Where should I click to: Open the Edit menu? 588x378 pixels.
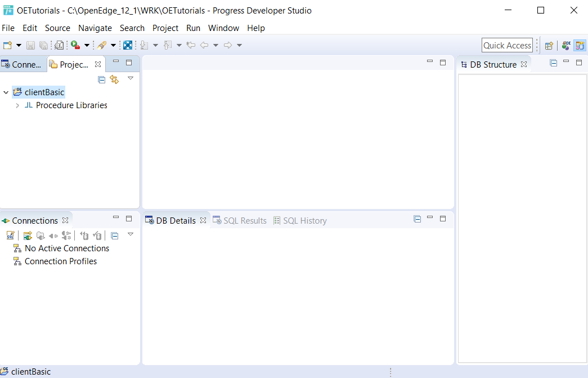click(30, 28)
